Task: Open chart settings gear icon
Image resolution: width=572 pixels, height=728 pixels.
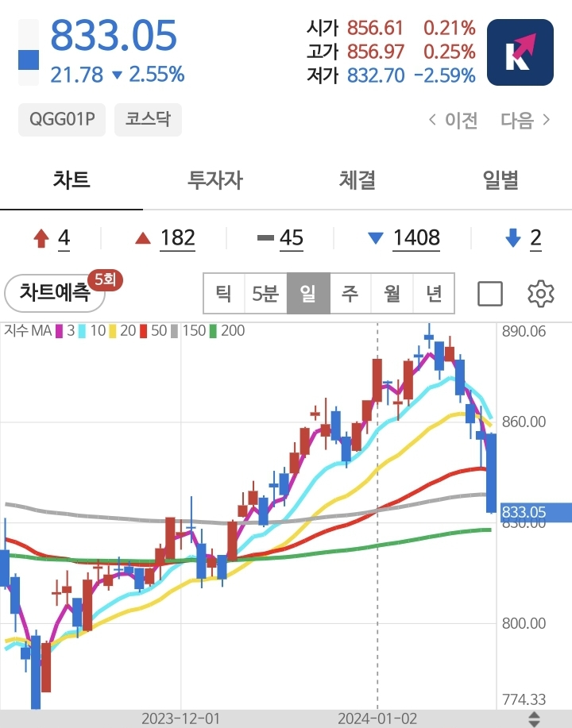Action: pyautogui.click(x=541, y=294)
